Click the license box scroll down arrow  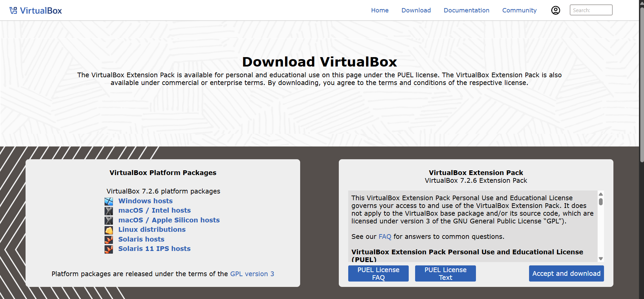[x=601, y=259]
